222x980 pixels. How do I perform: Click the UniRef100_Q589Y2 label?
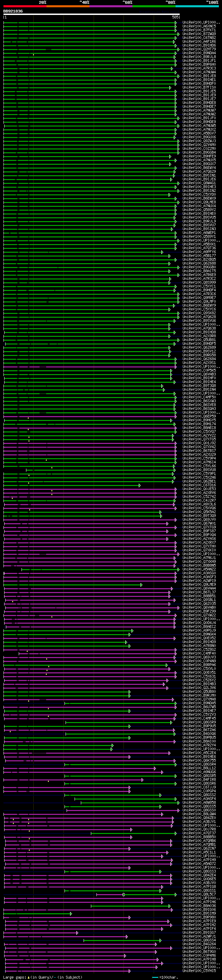tap(199, 210)
